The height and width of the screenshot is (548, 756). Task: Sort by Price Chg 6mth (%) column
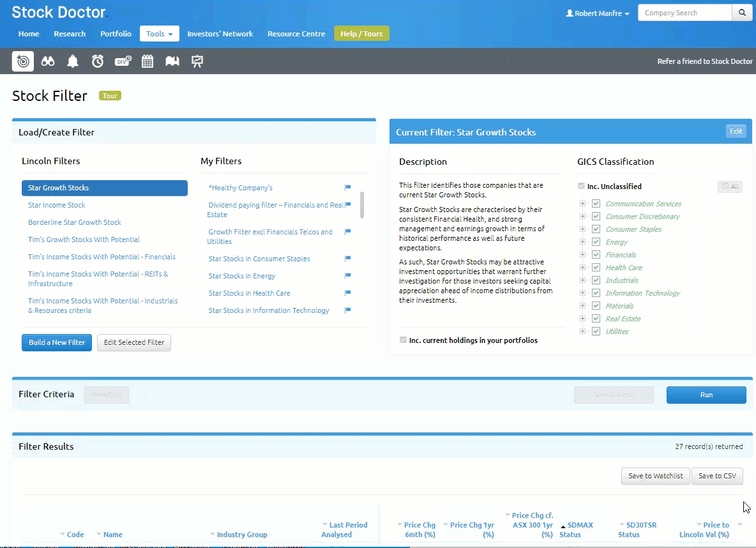(420, 529)
